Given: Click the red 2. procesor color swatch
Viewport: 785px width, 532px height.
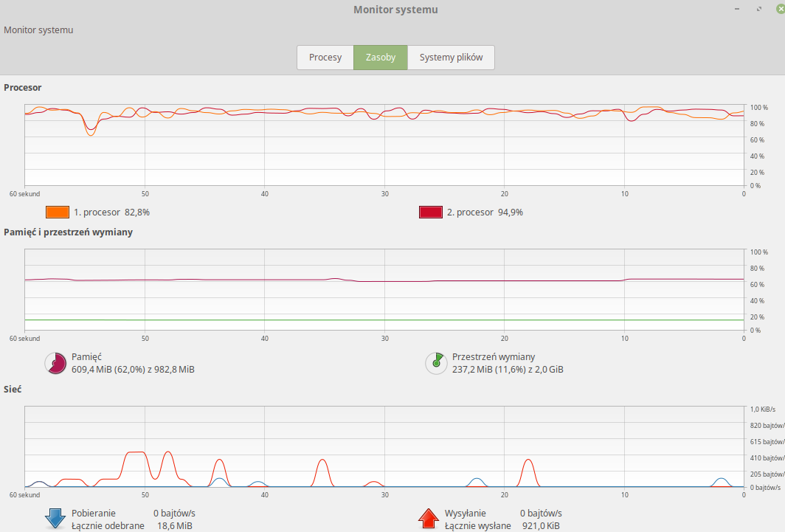Looking at the screenshot, I should [x=431, y=213].
